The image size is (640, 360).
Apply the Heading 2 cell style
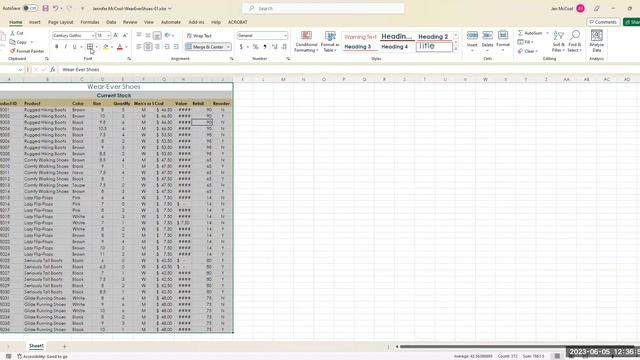433,36
